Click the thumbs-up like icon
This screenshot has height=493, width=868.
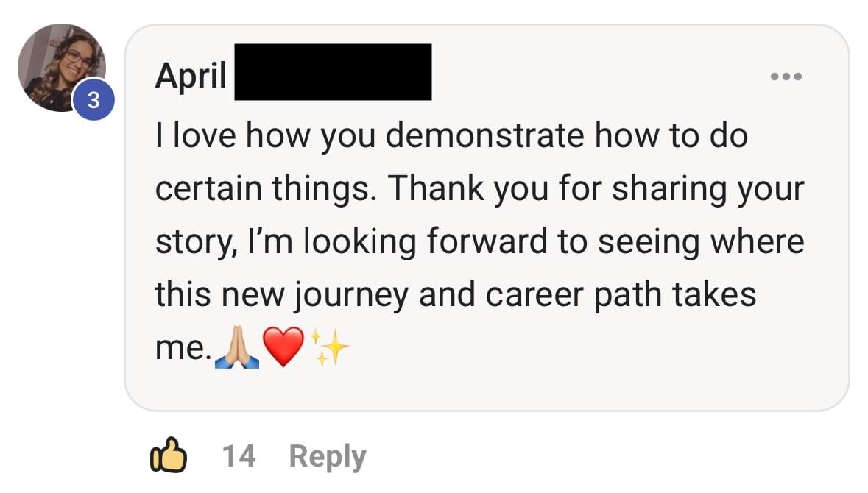[x=168, y=456]
